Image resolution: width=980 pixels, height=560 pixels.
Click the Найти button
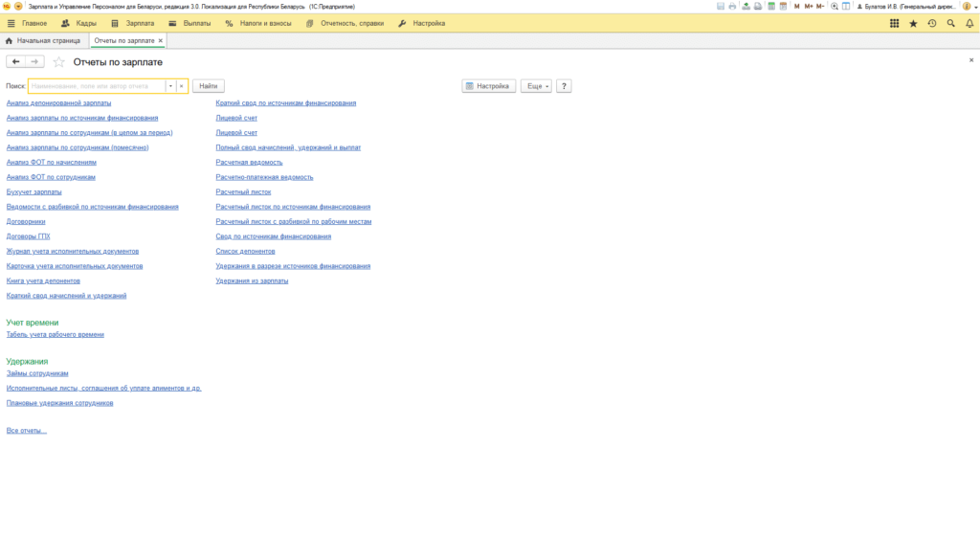click(x=208, y=86)
